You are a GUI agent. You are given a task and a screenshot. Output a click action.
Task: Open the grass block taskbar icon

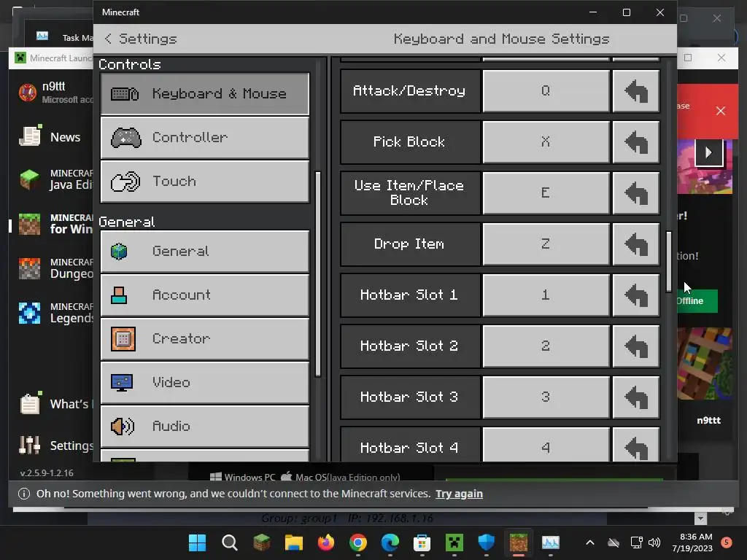click(x=262, y=542)
